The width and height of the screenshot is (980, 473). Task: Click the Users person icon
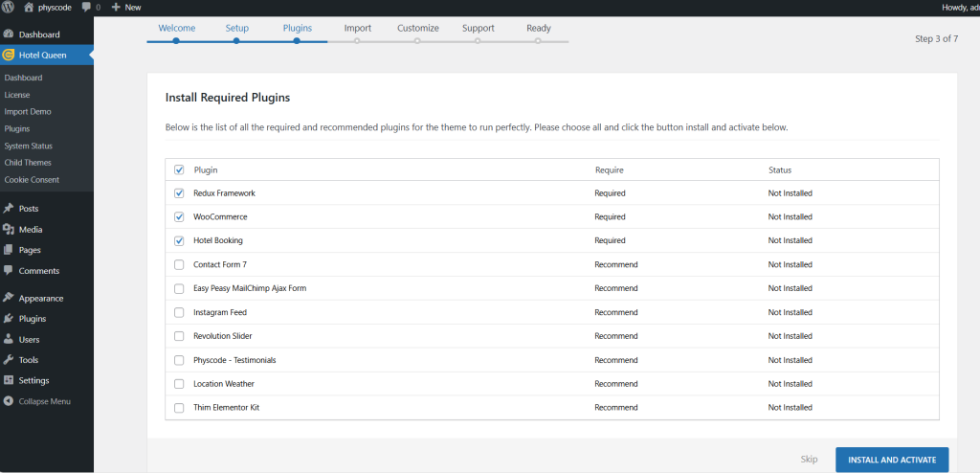9,339
